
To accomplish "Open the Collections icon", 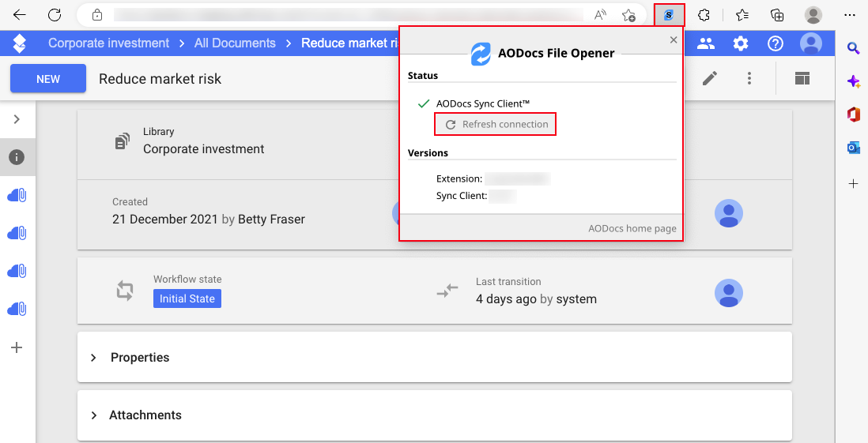I will [777, 15].
